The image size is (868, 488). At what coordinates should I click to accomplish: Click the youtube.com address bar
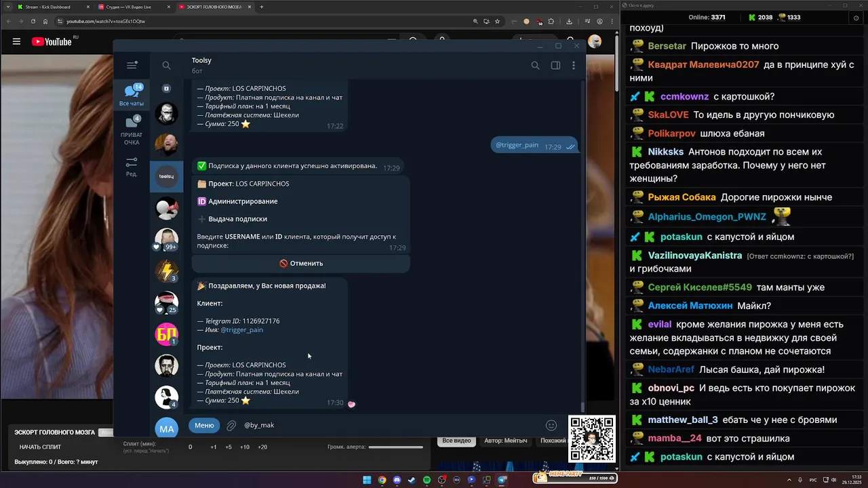[x=264, y=21]
